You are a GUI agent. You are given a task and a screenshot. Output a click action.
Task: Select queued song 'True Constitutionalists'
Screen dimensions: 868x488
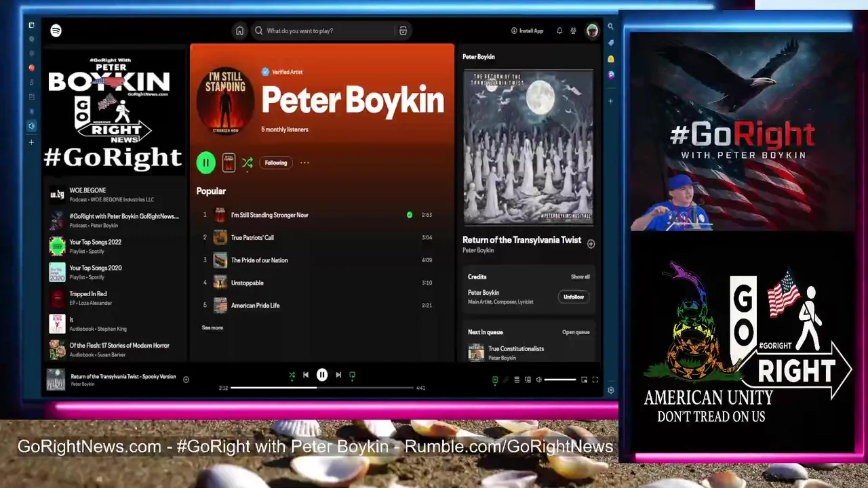click(x=516, y=349)
